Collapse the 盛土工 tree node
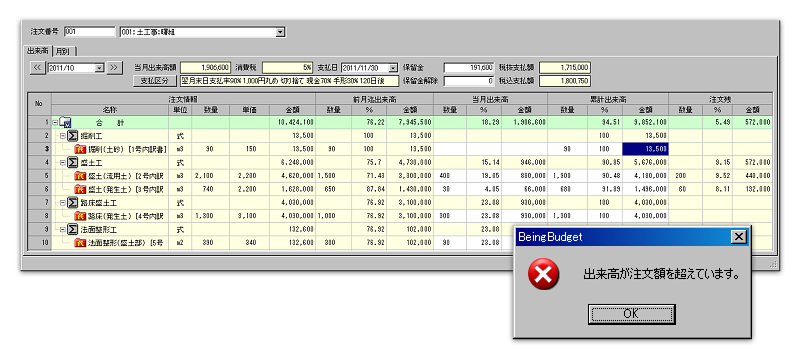800x361 pixels. [63, 163]
